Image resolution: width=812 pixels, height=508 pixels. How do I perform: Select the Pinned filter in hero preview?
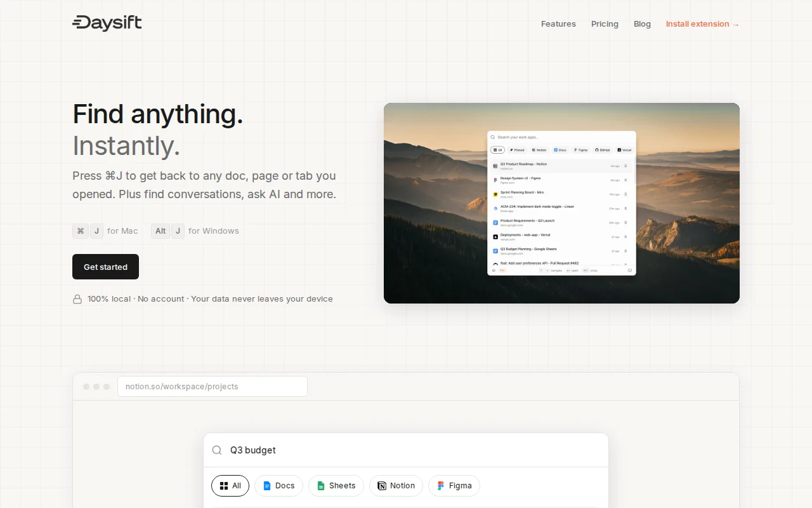pos(517,150)
